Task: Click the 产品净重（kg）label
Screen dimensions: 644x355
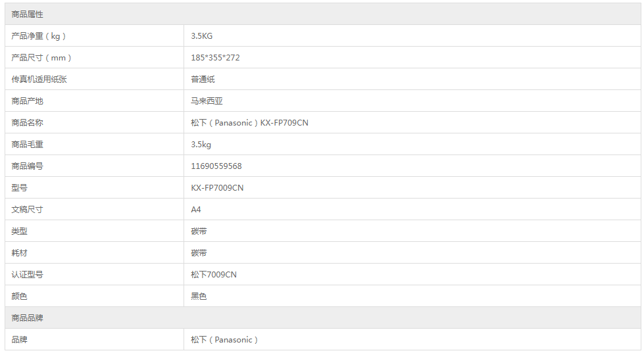Action: 39,36
